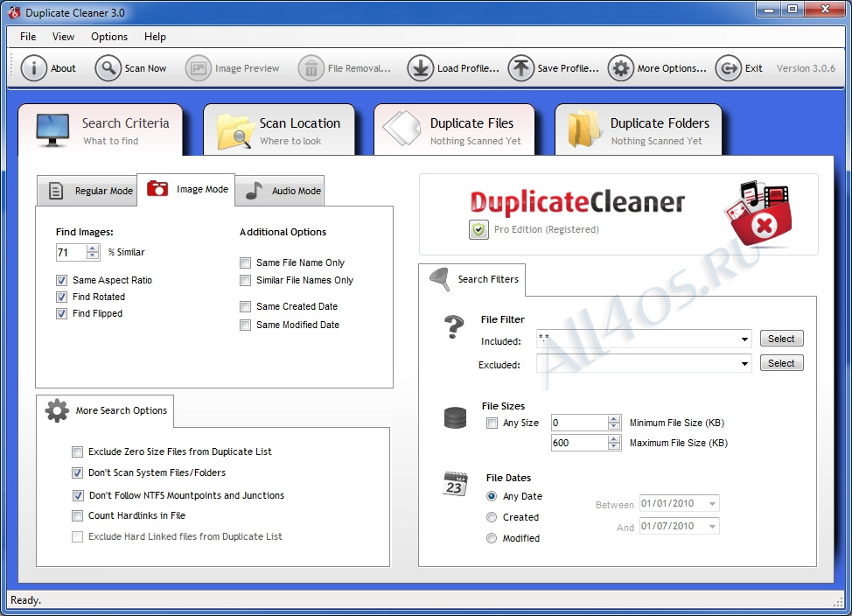This screenshot has height=616, width=852.
Task: Enable Count Hardlinks in File
Action: pyautogui.click(x=78, y=515)
